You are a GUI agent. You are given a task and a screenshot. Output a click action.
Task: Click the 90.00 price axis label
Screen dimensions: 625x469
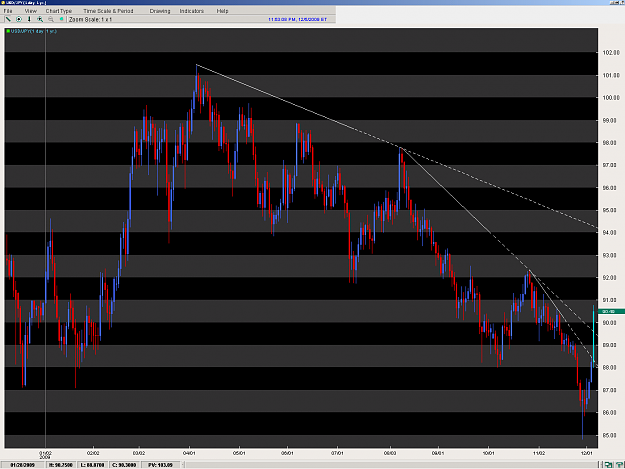tap(611, 323)
